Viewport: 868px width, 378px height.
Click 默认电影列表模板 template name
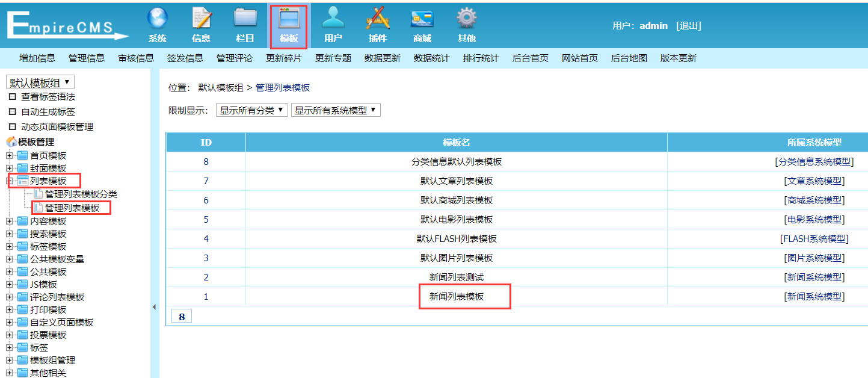coord(457,219)
